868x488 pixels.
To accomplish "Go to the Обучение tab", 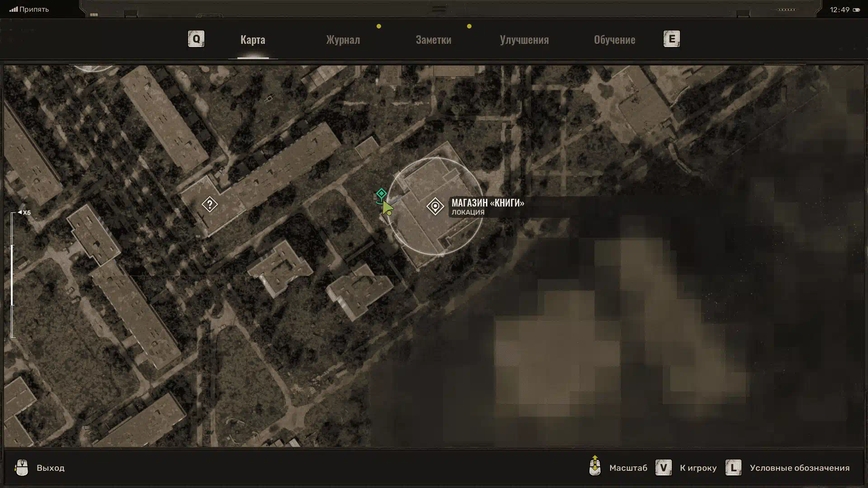I will click(x=614, y=40).
